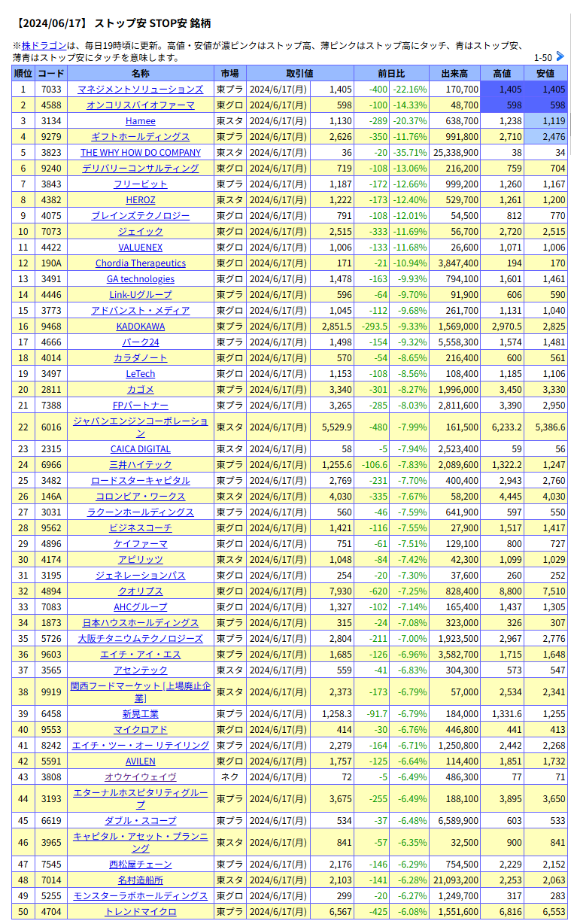Screen dimensions: 571x924
Task: Open Chordia Therapeutics stock link
Action: coord(141,263)
